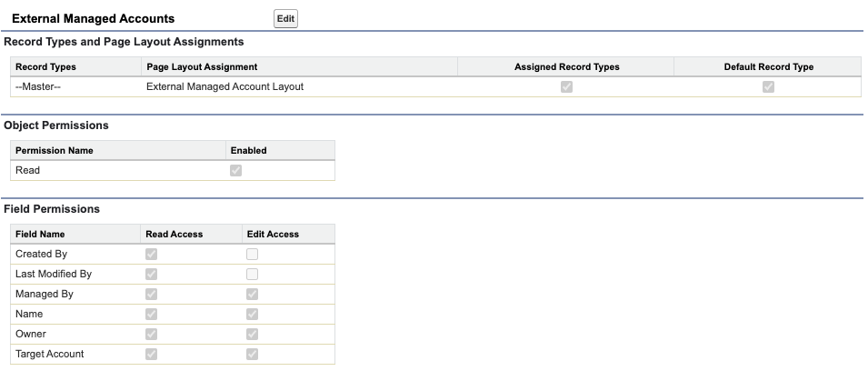
Task: Toggle Read Access for Owner field
Action: [152, 335]
